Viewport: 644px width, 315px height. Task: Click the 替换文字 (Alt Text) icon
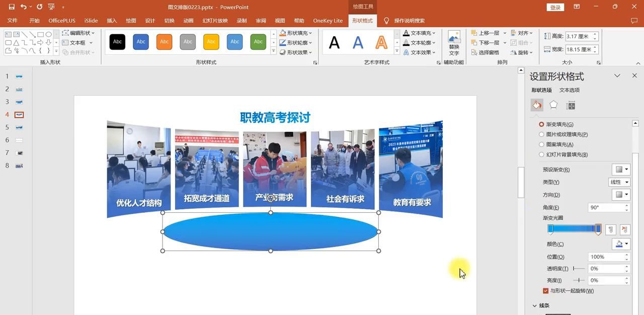[x=453, y=42]
